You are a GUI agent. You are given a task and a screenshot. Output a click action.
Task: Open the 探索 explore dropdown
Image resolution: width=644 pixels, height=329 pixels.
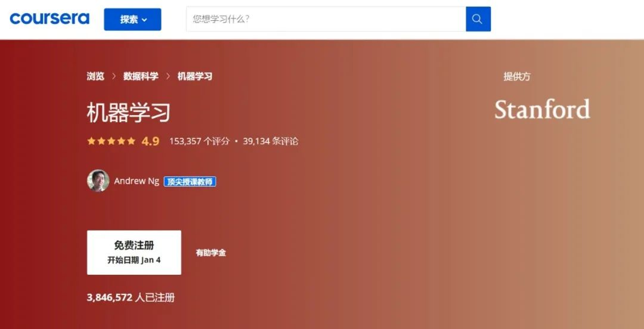point(132,19)
